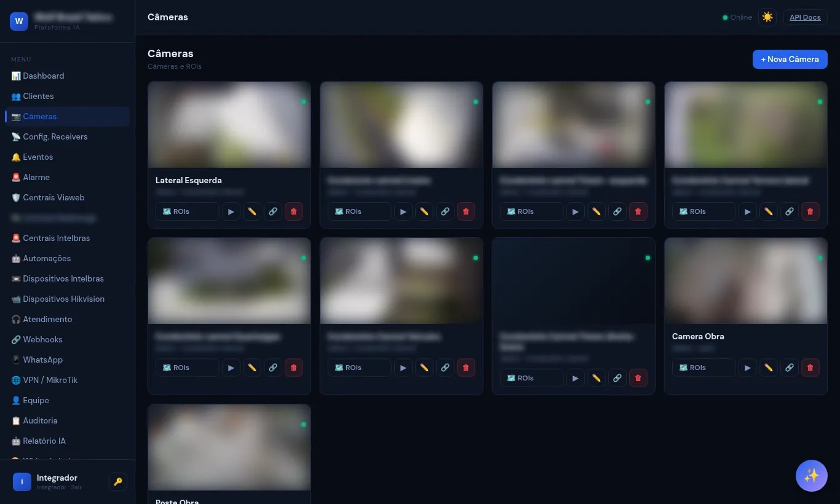Open Atendimento in the sidebar
This screenshot has width=840, height=504.
tap(67, 319)
